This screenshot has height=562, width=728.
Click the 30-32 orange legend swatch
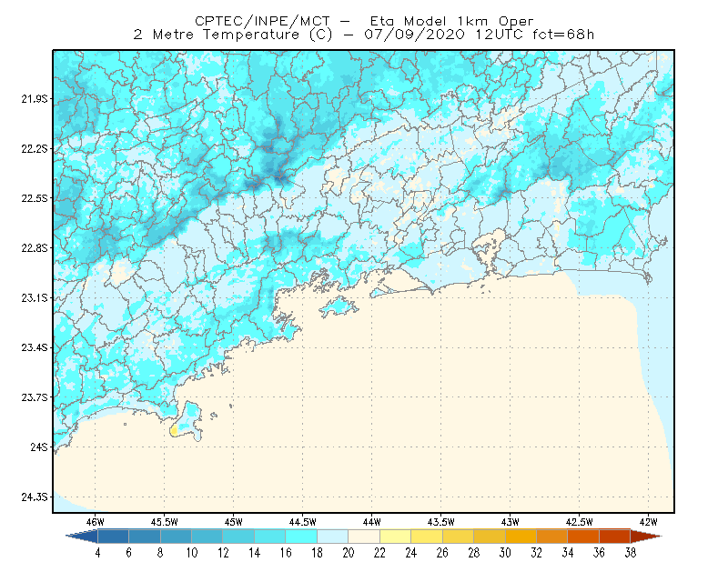click(x=521, y=537)
